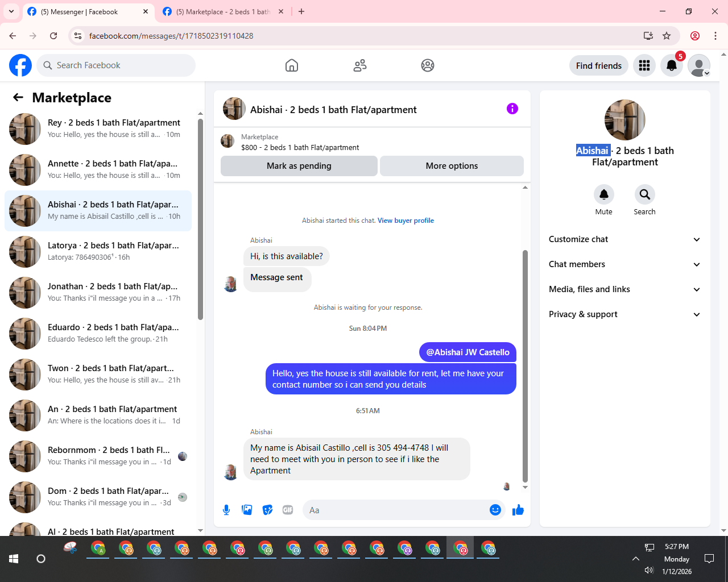Screen dimensions: 728x582
Task: Choose a GIF icon in composer
Action: (x=288, y=510)
